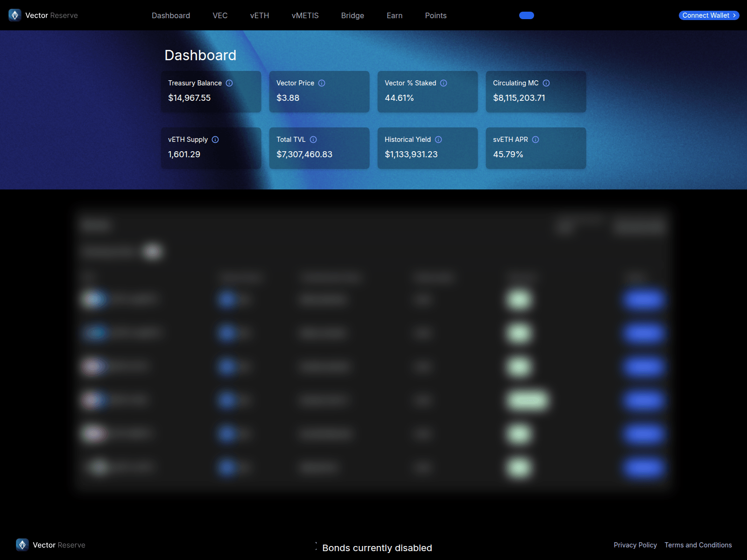Open the vETH nav item
Viewport: 747px width, 560px height.
260,15
